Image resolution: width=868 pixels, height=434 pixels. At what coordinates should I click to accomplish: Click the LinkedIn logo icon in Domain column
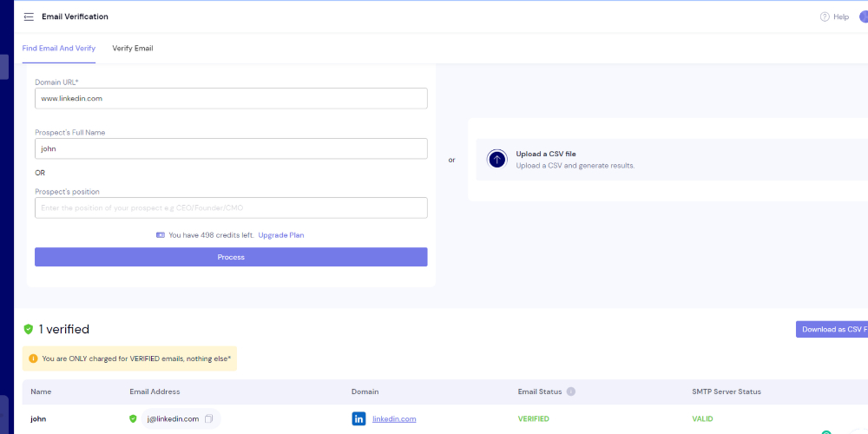point(358,418)
